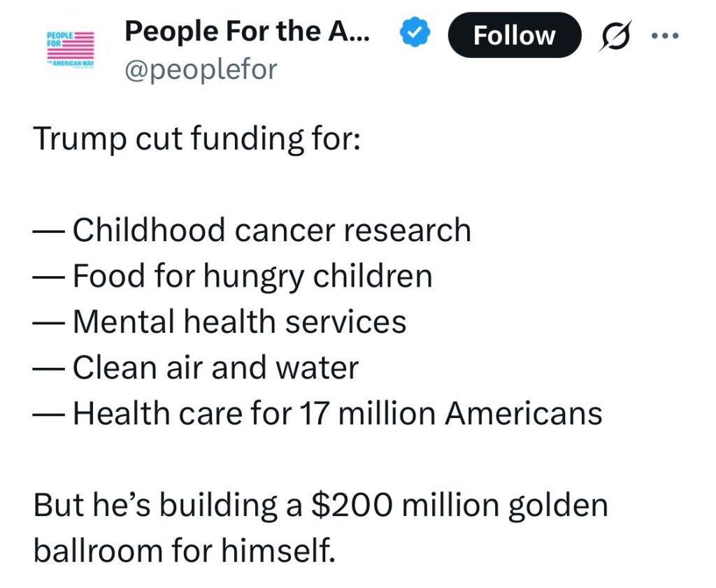Viewport: 716px width, 588px height.
Task: Click the 'Trump cut funding for:' line
Action: (x=196, y=138)
